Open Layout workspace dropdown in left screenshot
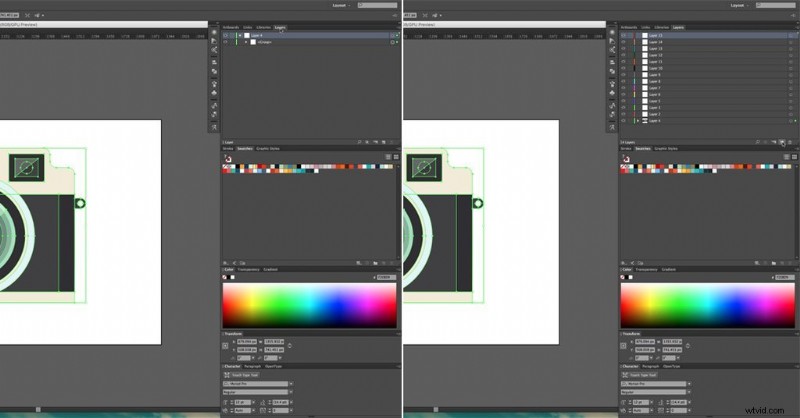 coord(341,5)
